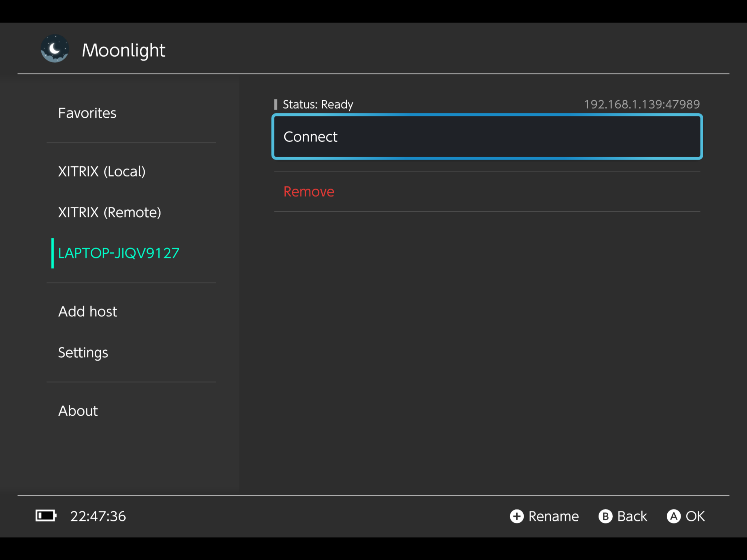Click the Status: Ready text

[318, 105]
